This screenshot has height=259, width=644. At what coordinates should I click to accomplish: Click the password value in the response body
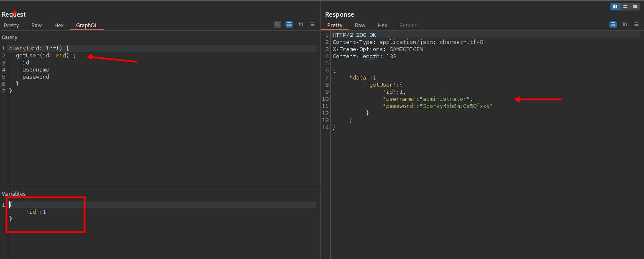click(456, 106)
